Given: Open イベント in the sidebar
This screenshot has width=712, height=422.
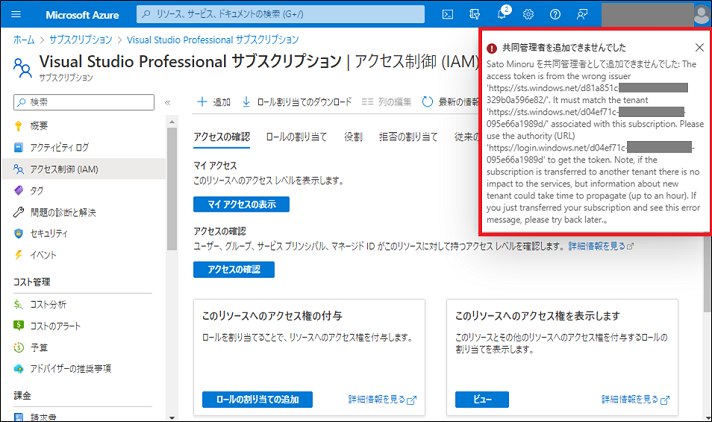Looking at the screenshot, I should tap(43, 255).
